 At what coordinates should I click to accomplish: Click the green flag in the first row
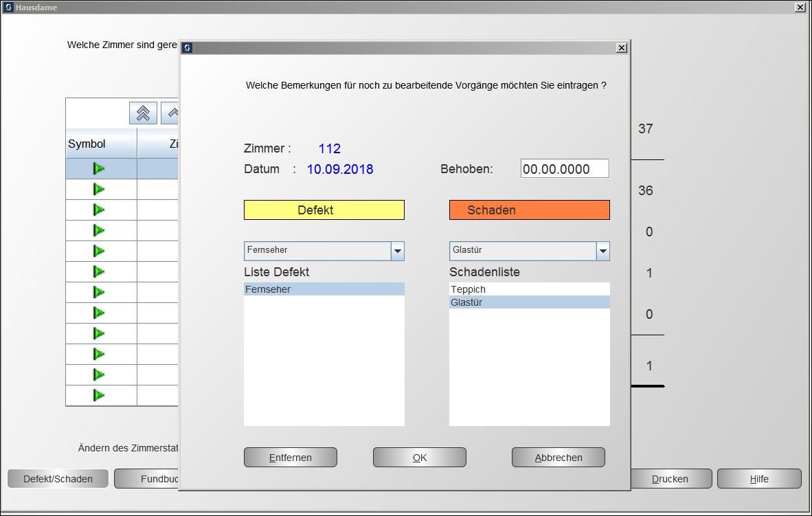(x=99, y=168)
